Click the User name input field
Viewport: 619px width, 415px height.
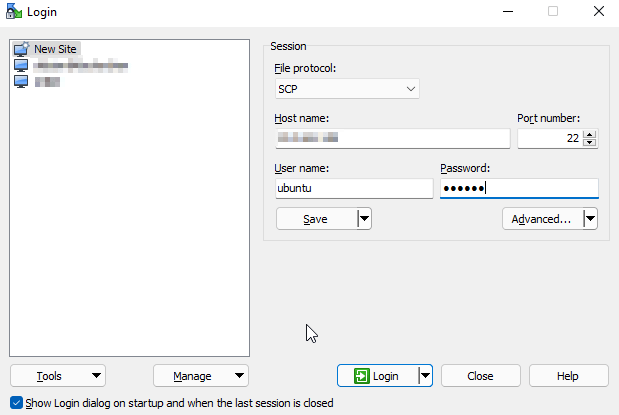(354, 188)
